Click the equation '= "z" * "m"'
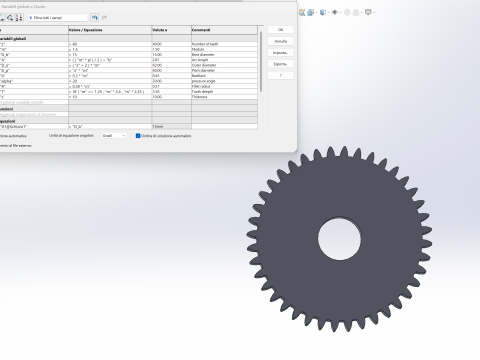 point(110,71)
